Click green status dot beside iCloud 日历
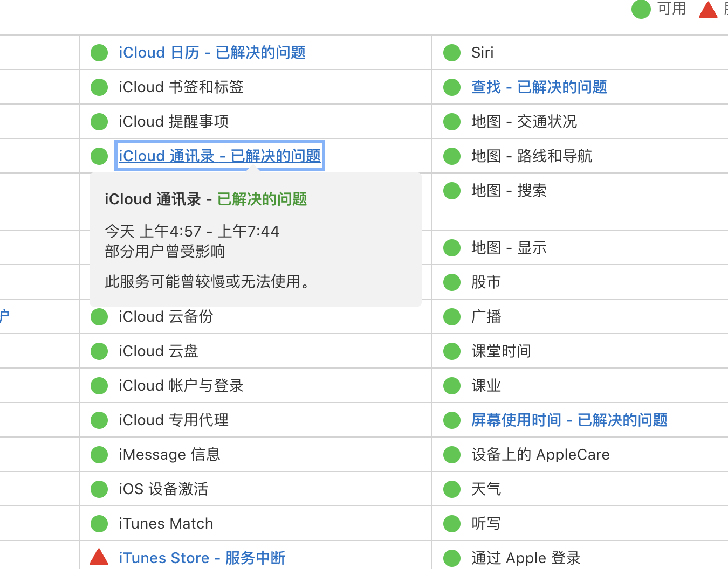Screen dimensions: 728x569 pyautogui.click(x=99, y=53)
